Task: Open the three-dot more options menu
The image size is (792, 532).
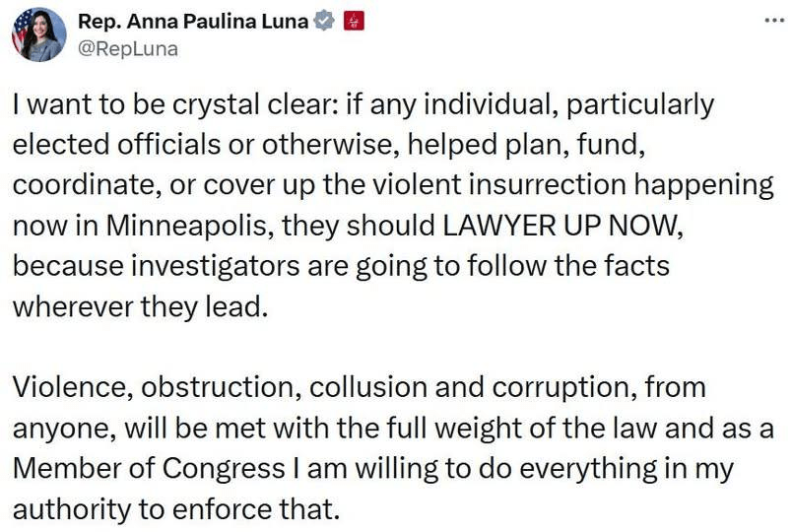Action: (x=775, y=22)
